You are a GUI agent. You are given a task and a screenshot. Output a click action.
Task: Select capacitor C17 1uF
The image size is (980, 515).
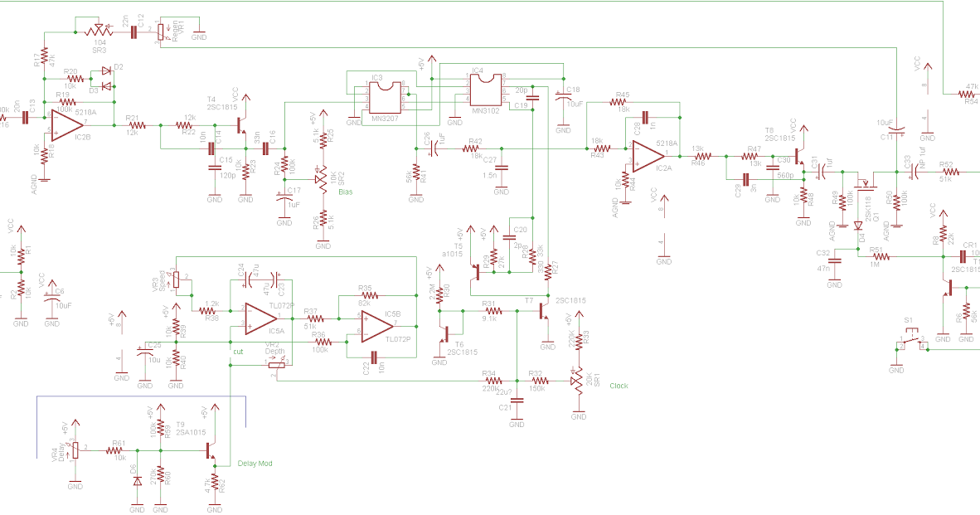pyautogui.click(x=284, y=197)
